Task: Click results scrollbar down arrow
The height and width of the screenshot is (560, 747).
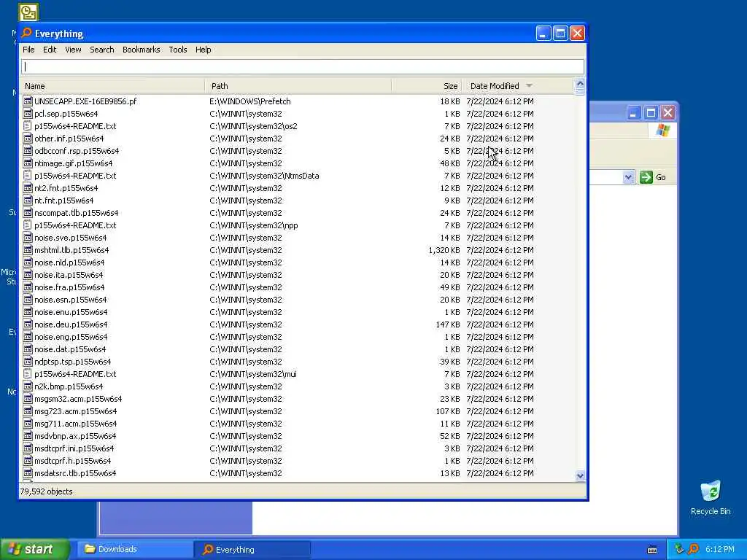Action: (580, 475)
